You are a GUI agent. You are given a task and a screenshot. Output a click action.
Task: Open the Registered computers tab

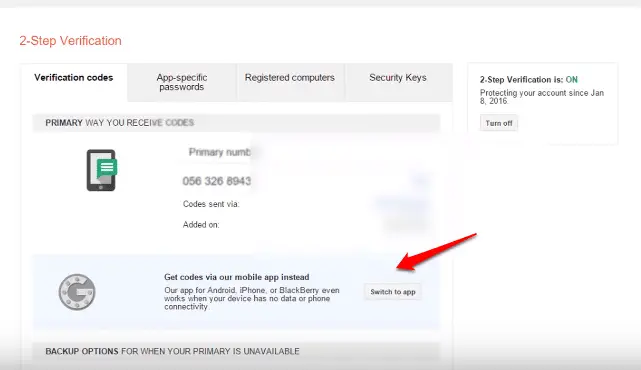coord(290,82)
